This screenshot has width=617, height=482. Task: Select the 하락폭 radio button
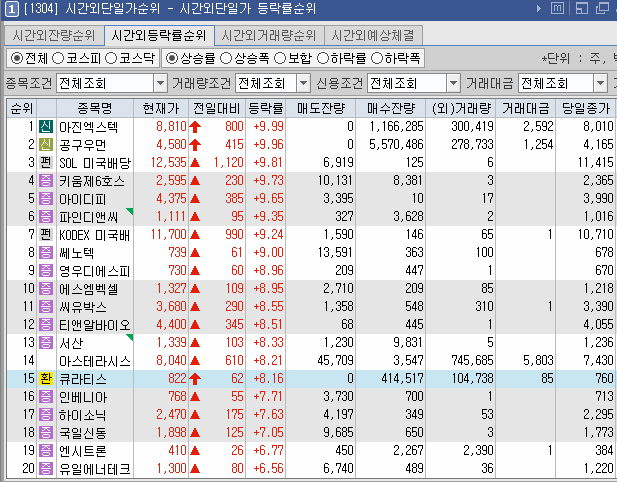pyautogui.click(x=377, y=59)
